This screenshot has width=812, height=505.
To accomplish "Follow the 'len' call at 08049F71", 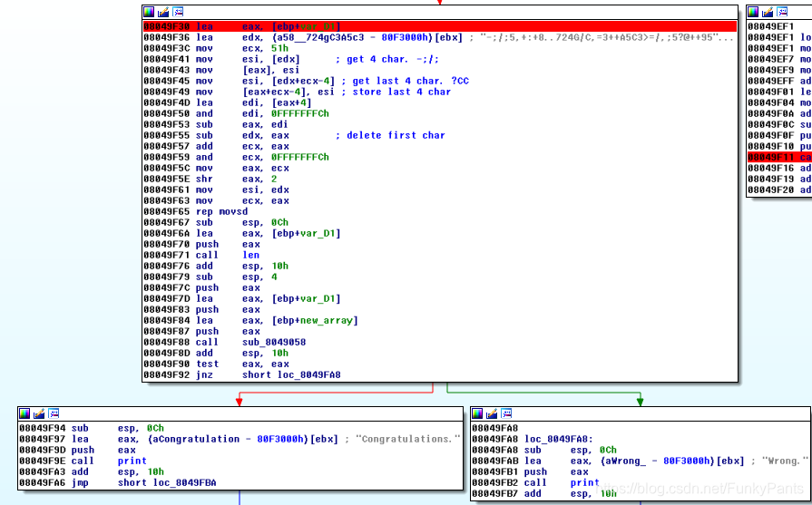I will tap(250, 255).
